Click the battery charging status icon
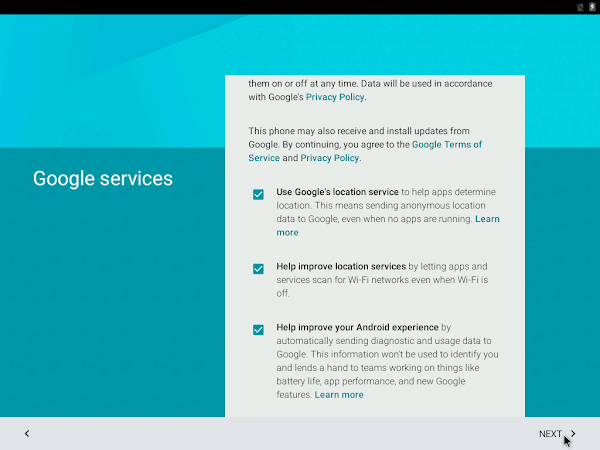Viewport: 600px width, 450px height. coord(592,7)
